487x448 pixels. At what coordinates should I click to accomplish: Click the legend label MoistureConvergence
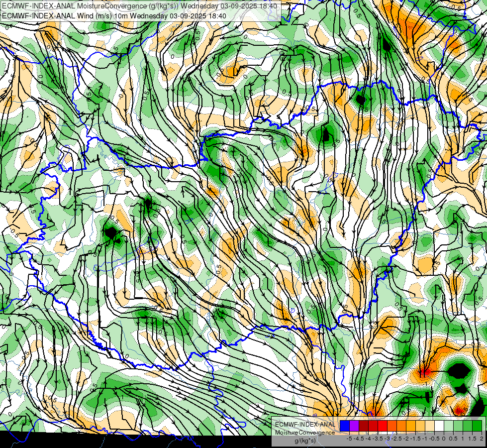(305, 433)
